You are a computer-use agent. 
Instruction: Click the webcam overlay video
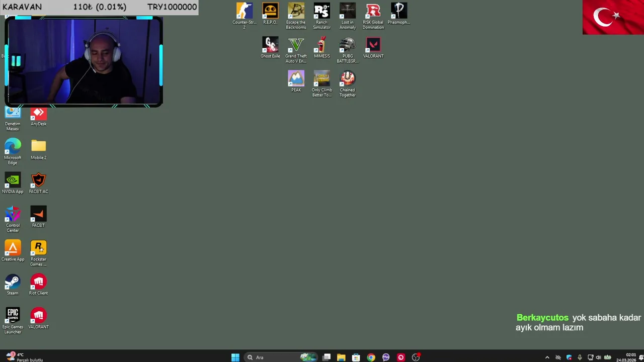pyautogui.click(x=84, y=61)
